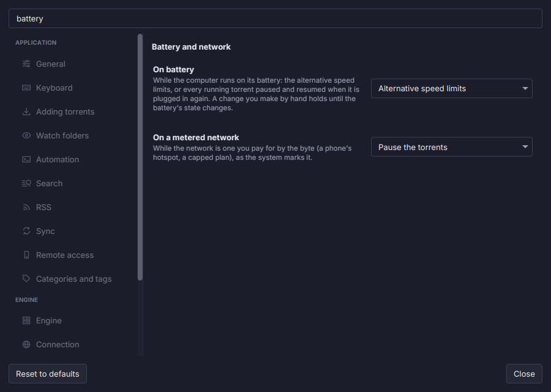Switch to Watch folders section
This screenshot has height=392, width=551.
74,135
